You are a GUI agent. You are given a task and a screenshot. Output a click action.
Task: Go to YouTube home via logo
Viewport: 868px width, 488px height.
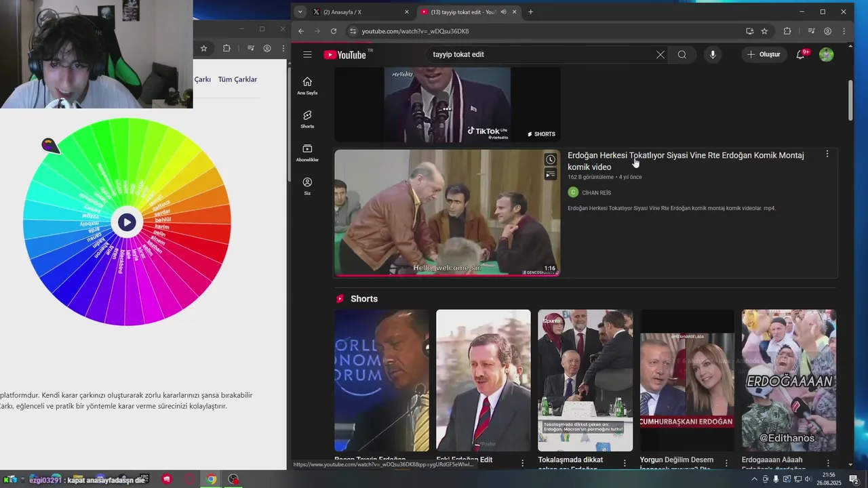click(x=347, y=54)
